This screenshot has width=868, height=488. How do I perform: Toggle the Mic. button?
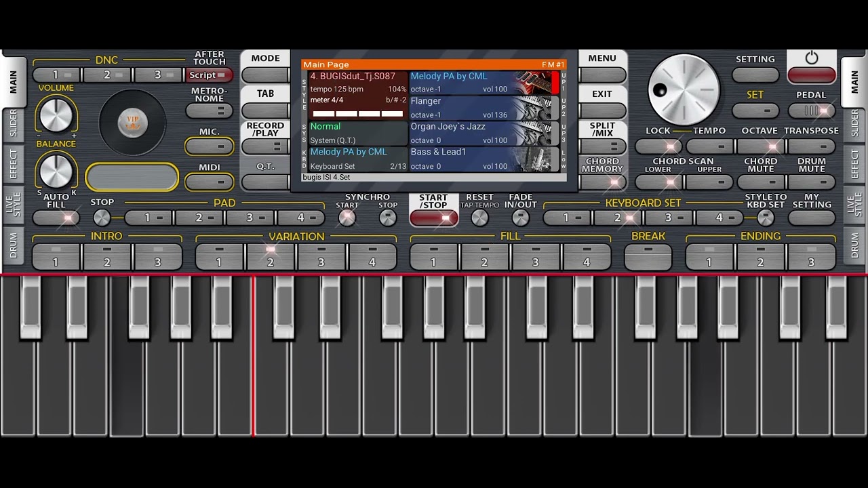[210, 146]
